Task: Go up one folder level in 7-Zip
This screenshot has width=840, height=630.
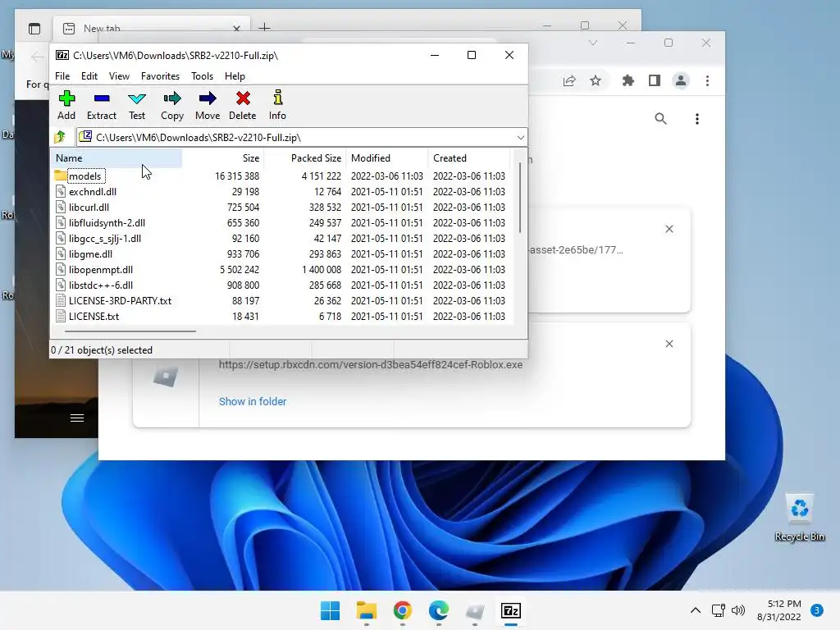Action: [x=60, y=137]
